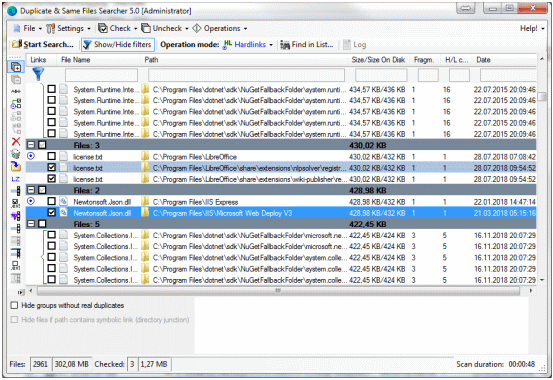The width and height of the screenshot is (553, 380).
Task: Click the expand all groups icon in sidebar
Action: pos(16,67)
